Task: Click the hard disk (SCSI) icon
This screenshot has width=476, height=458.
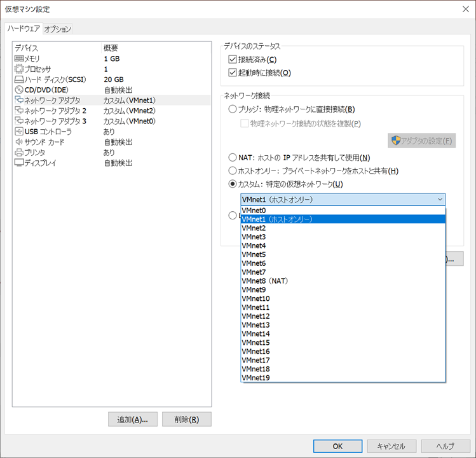Action: tap(19, 80)
